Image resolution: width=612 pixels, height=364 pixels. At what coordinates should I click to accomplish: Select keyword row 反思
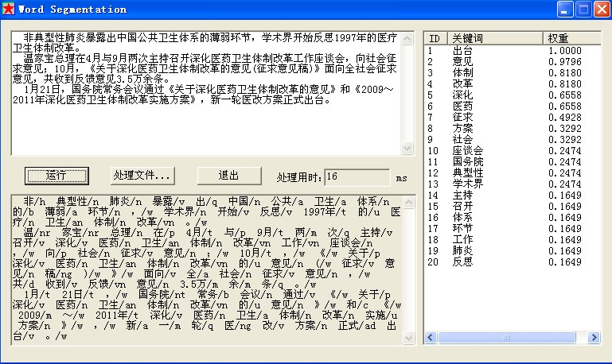[513, 262]
